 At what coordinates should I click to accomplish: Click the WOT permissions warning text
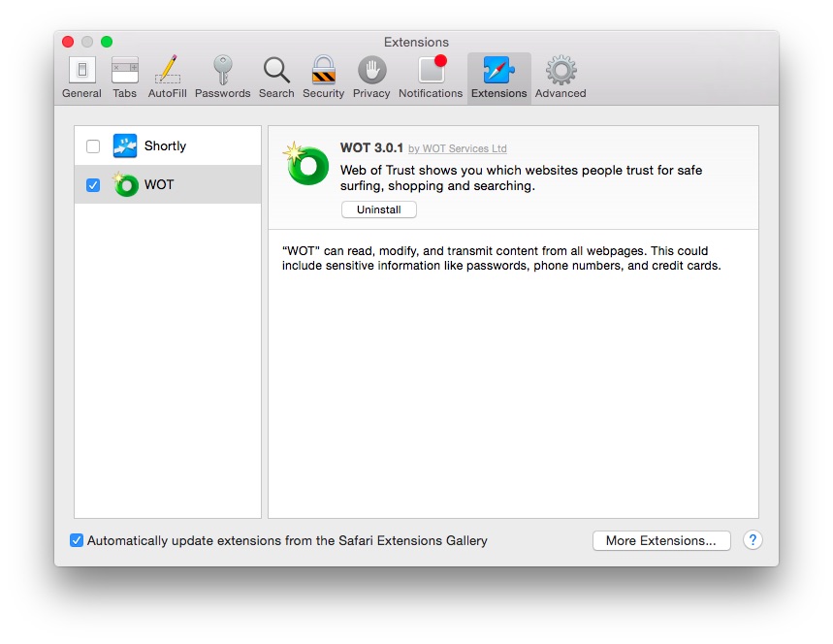tap(501, 258)
